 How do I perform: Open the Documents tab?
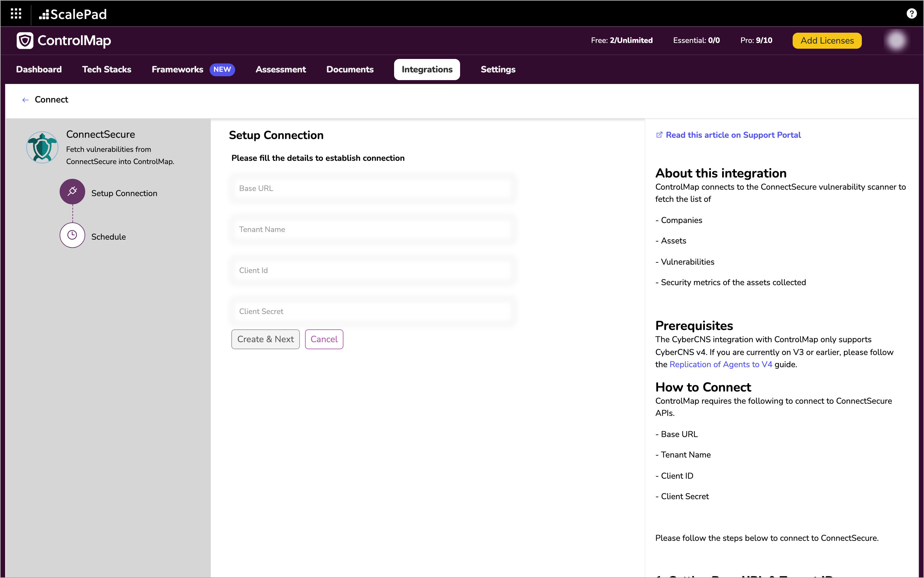click(x=350, y=70)
